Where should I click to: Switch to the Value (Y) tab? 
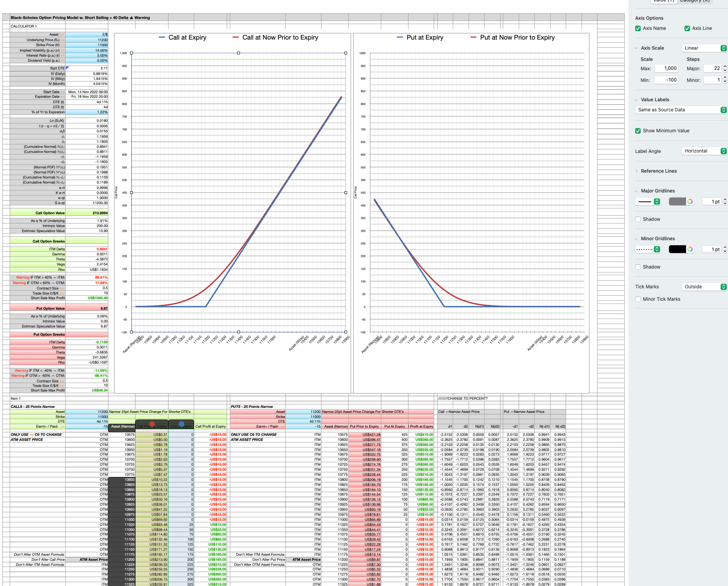point(664,1)
